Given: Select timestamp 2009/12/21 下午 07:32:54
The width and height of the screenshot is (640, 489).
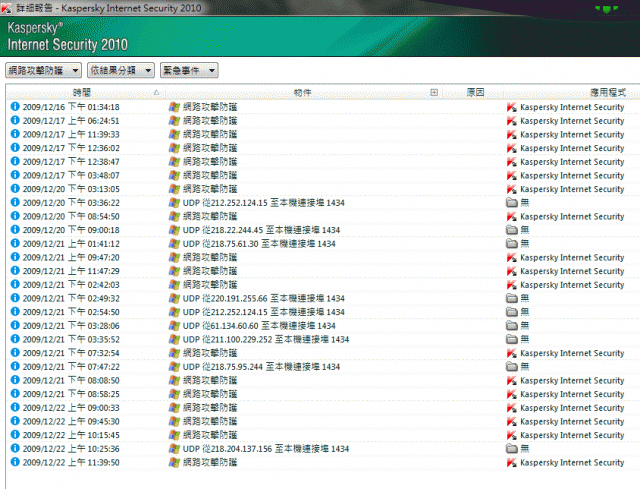Looking at the screenshot, I should coord(71,353).
